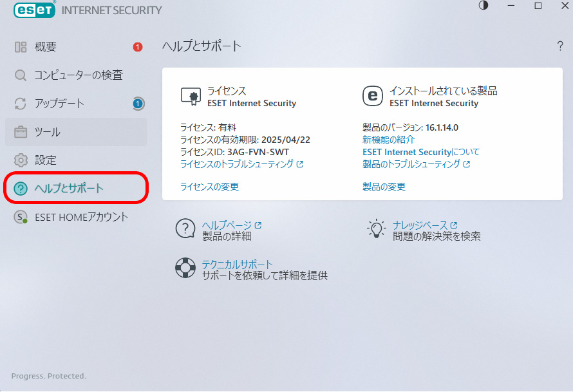Select ヘルプとサポート in sidebar
This screenshot has height=392, width=573.
tap(76, 189)
